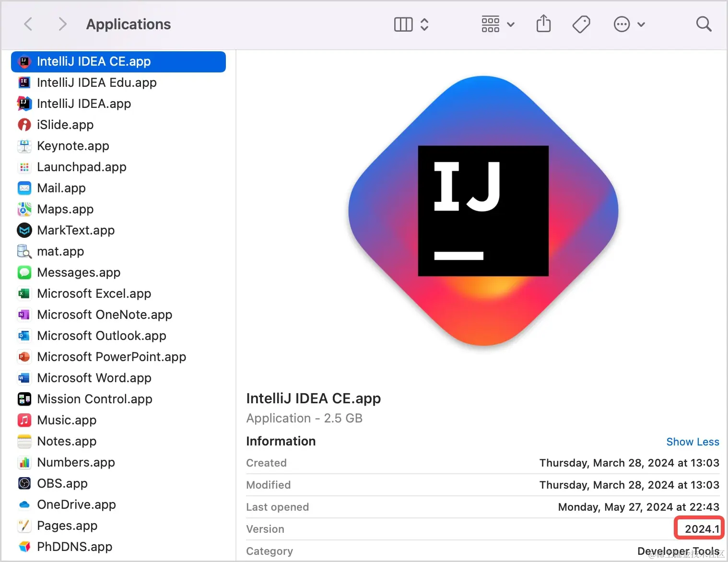The width and height of the screenshot is (728, 562).
Task: Click the Last opened date value
Action: pos(639,507)
